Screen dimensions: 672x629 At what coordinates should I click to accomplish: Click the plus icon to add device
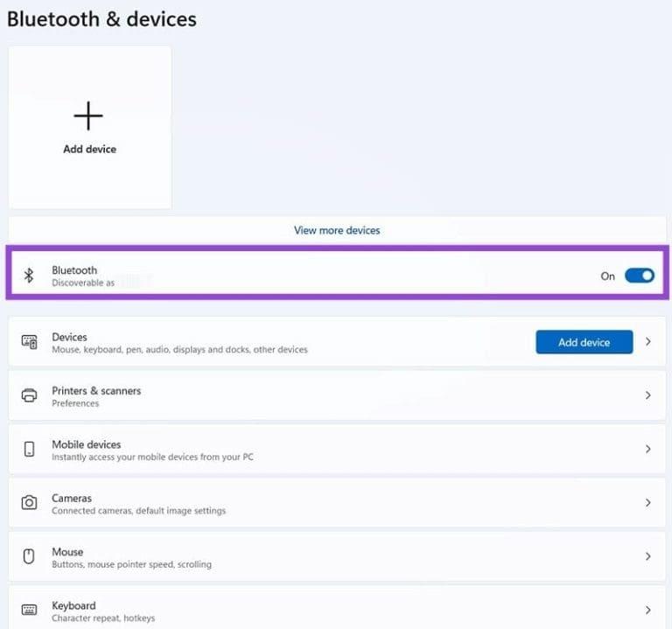(x=88, y=115)
